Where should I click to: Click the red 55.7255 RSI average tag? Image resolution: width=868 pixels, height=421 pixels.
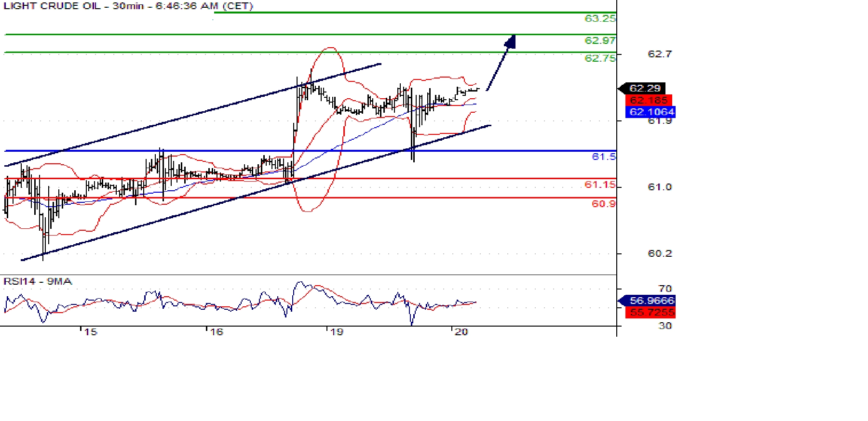[651, 312]
